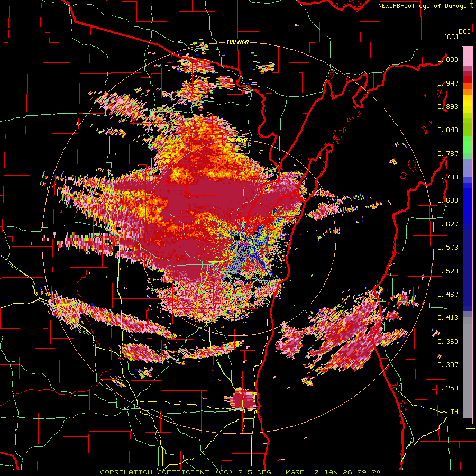Viewport: 476px width, 476px height.
Task: Select the 0.893 scale value
Action: (448, 106)
